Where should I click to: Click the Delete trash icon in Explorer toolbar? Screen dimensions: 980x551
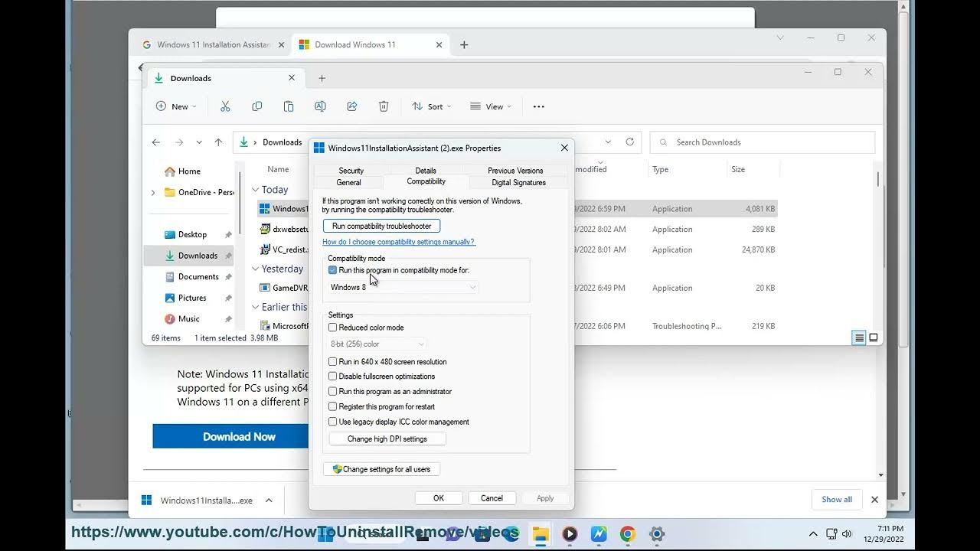[384, 106]
